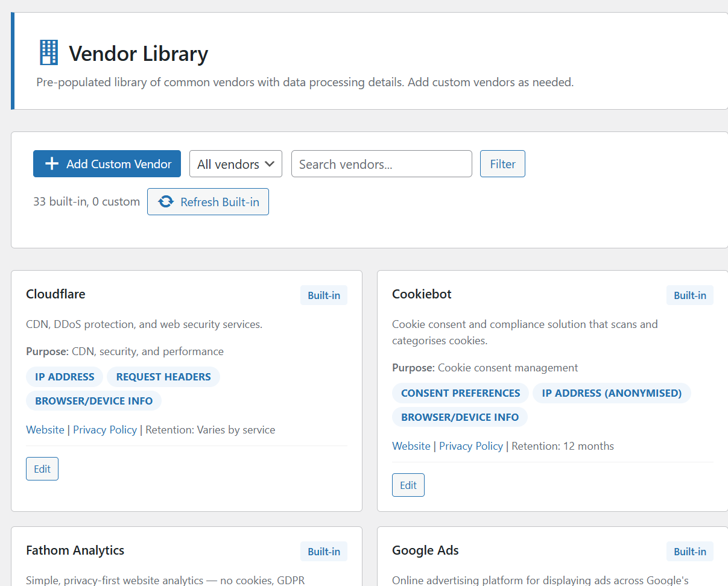Image resolution: width=728 pixels, height=586 pixels.
Task: Click Cloudflare's IP ADDRESS tag
Action: [x=65, y=377]
